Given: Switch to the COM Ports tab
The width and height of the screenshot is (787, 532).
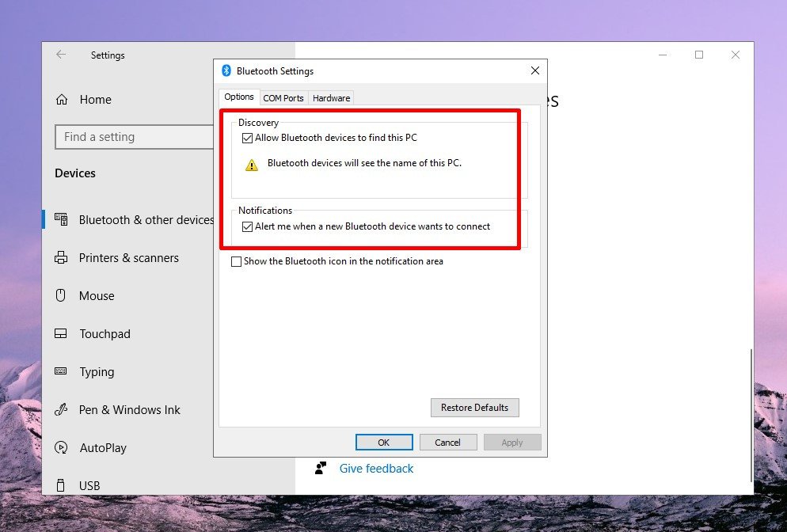Looking at the screenshot, I should click(x=283, y=98).
